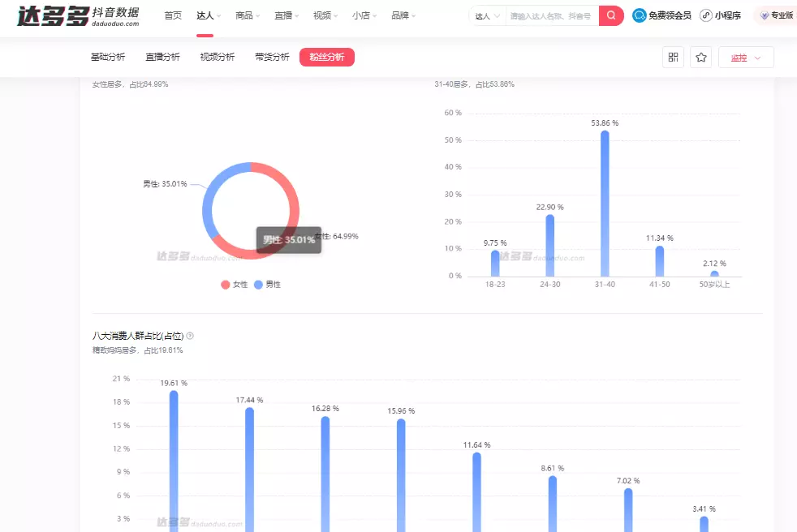Open the 首页 home link
Screen dimensions: 797x532
(x=173, y=15)
